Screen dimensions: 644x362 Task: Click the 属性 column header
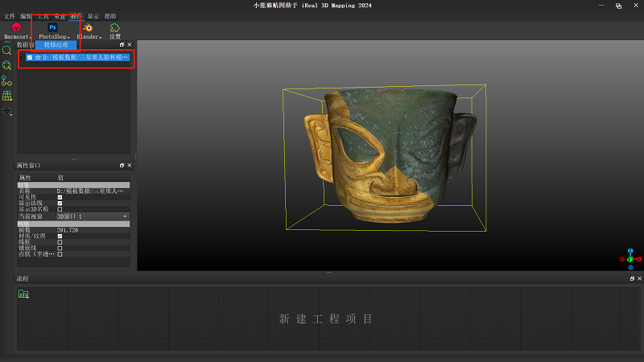pyautogui.click(x=25, y=178)
